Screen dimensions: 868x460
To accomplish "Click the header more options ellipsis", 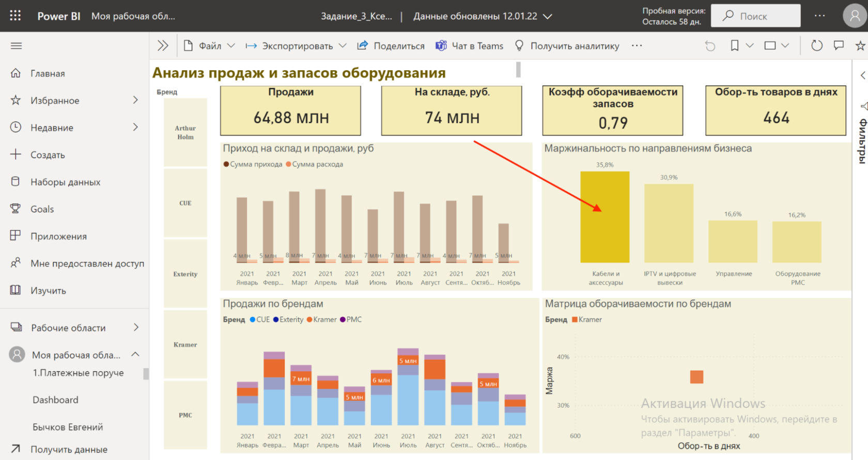I will [x=820, y=16].
